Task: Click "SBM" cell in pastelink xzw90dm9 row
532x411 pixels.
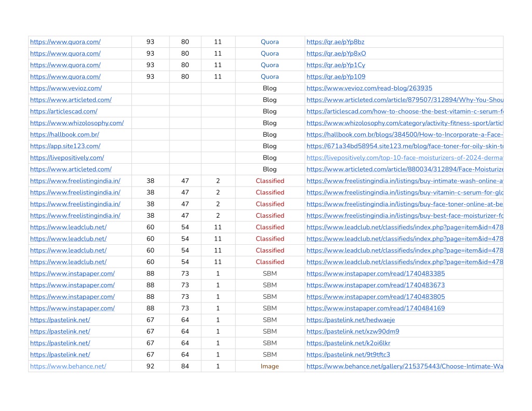Action: (270, 332)
